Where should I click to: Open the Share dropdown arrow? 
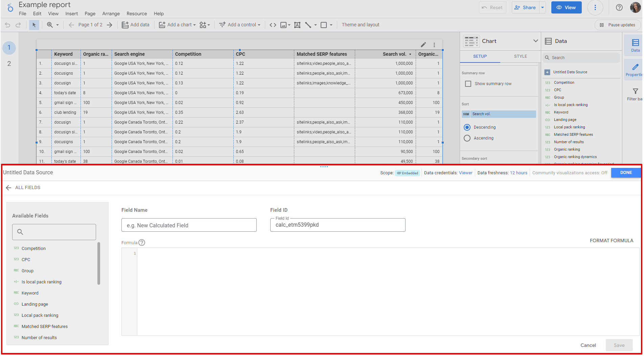tap(543, 7)
